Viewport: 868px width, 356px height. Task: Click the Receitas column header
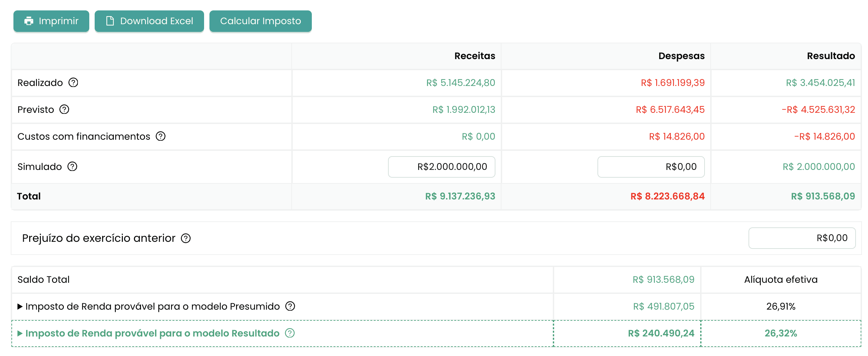coord(475,56)
